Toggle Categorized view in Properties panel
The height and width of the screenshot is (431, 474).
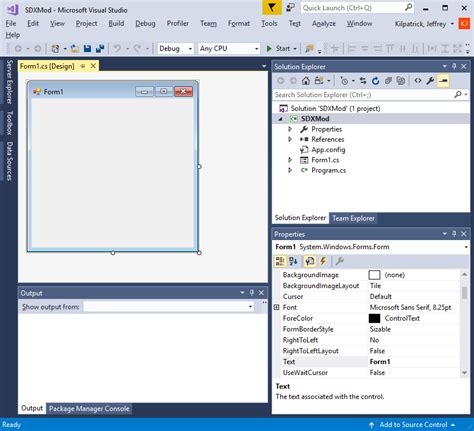point(280,261)
